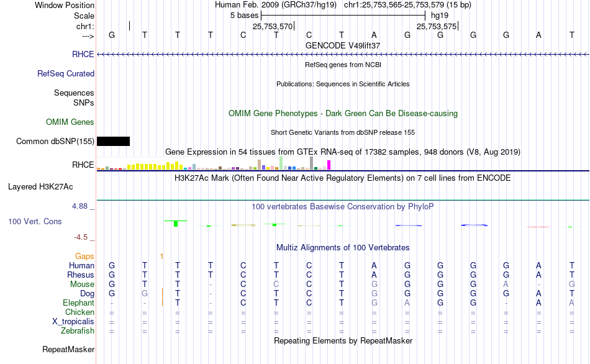Image resolution: width=590 pixels, height=364 pixels.
Task: Click the Human species row label
Action: (x=81, y=266)
